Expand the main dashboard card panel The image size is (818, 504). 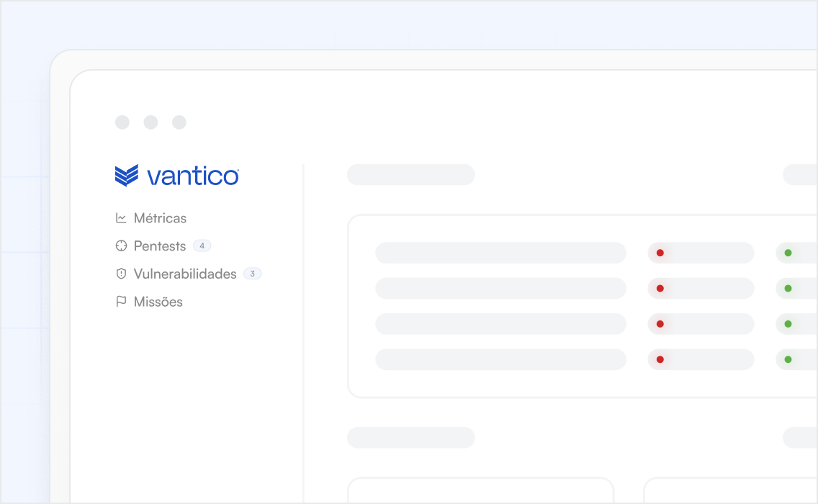(583, 305)
